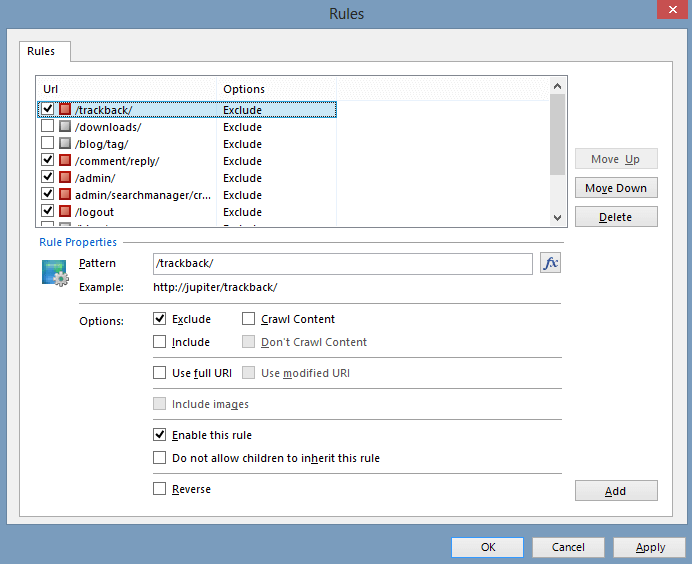Image resolution: width=692 pixels, height=564 pixels.
Task: Check Use full URI option
Action: (159, 372)
